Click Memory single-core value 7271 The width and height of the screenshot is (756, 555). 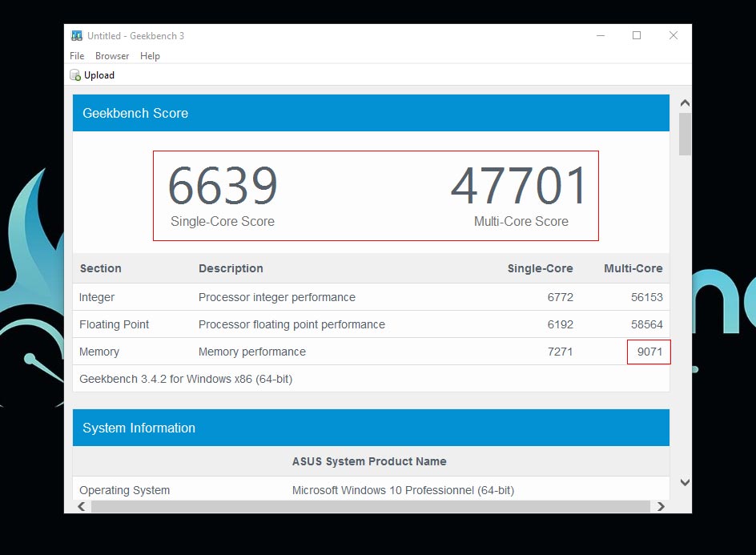point(561,352)
